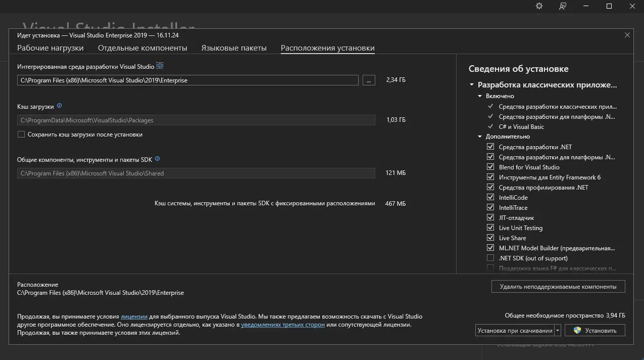Toggle the IntelliTrace checkbox off

tap(490, 207)
